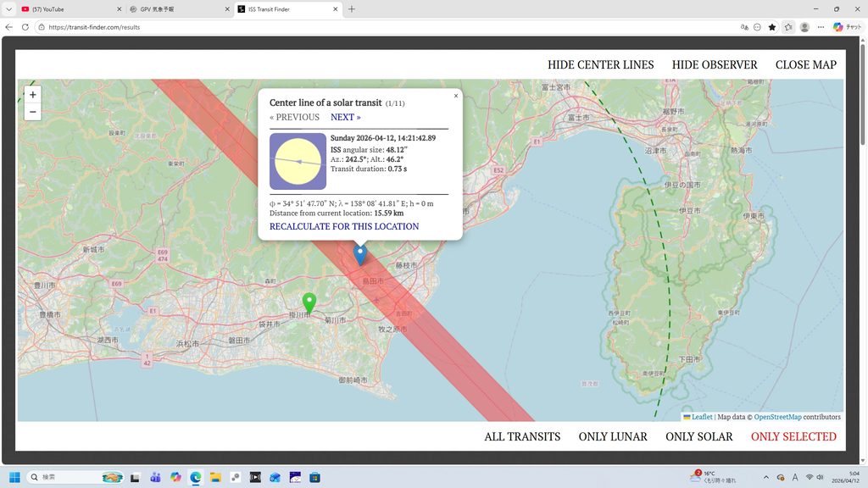Viewport: 868px width, 488px height.
Task: Reload the transit-finder page
Action: click(25, 26)
